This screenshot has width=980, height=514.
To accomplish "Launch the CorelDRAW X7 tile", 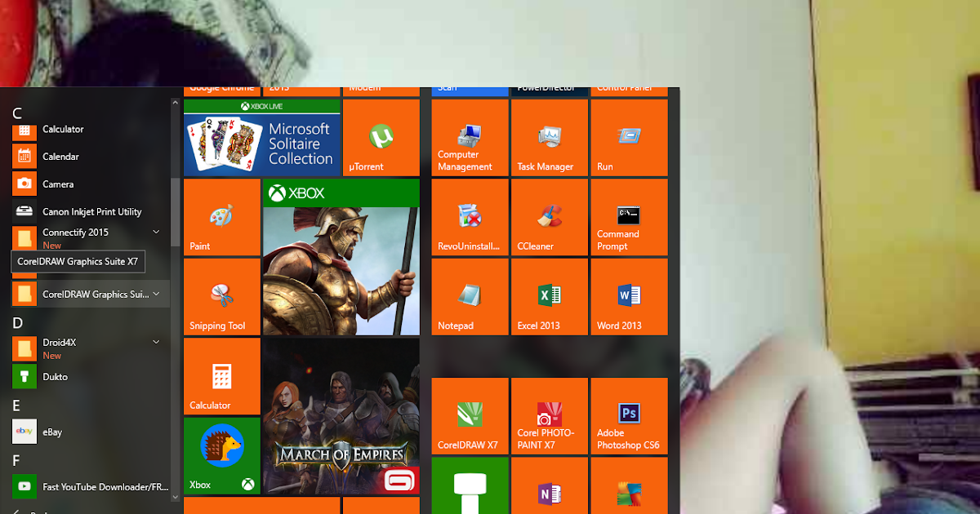I will coord(470,416).
